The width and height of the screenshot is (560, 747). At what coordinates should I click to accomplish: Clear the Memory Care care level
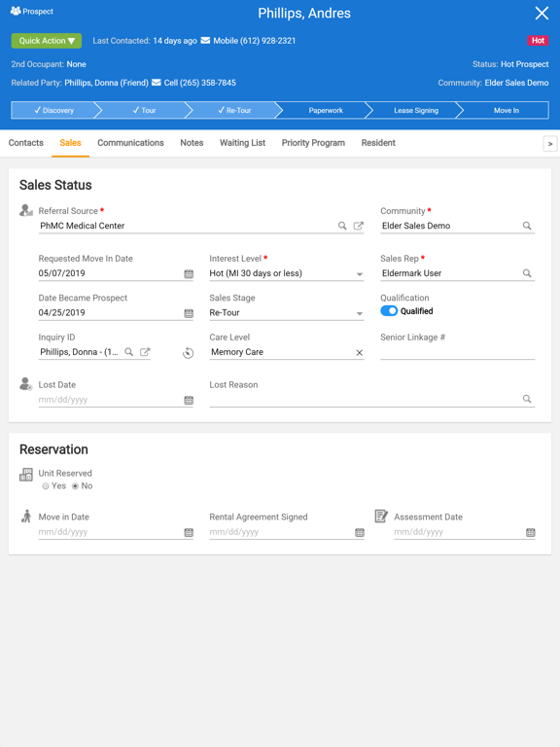pos(360,352)
